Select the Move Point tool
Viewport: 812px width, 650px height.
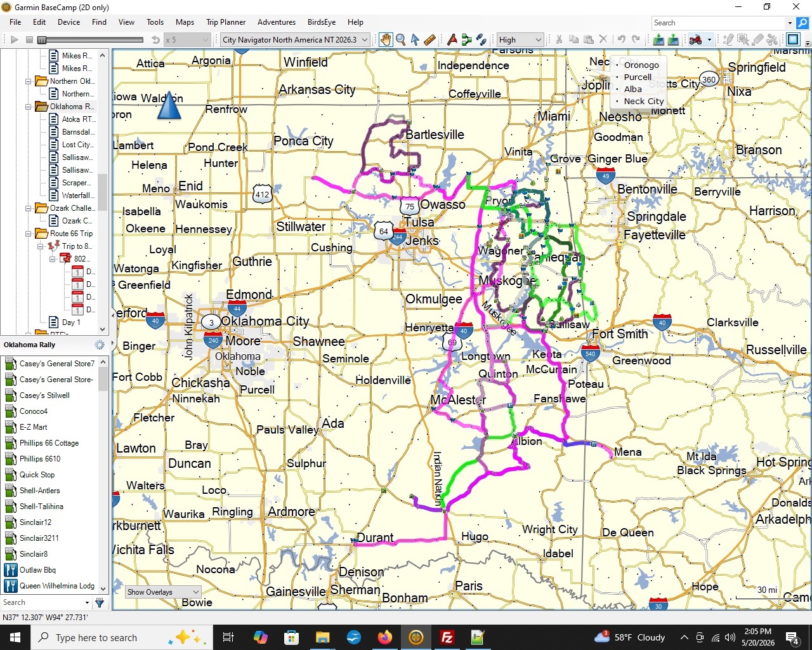(743, 39)
